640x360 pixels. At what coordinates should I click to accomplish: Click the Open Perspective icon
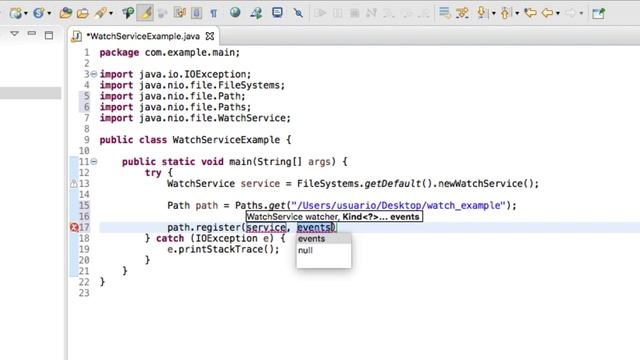point(598,13)
